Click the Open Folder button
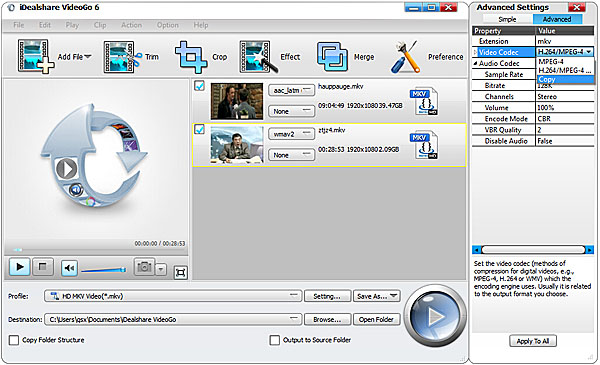The width and height of the screenshot is (600, 365). (377, 319)
